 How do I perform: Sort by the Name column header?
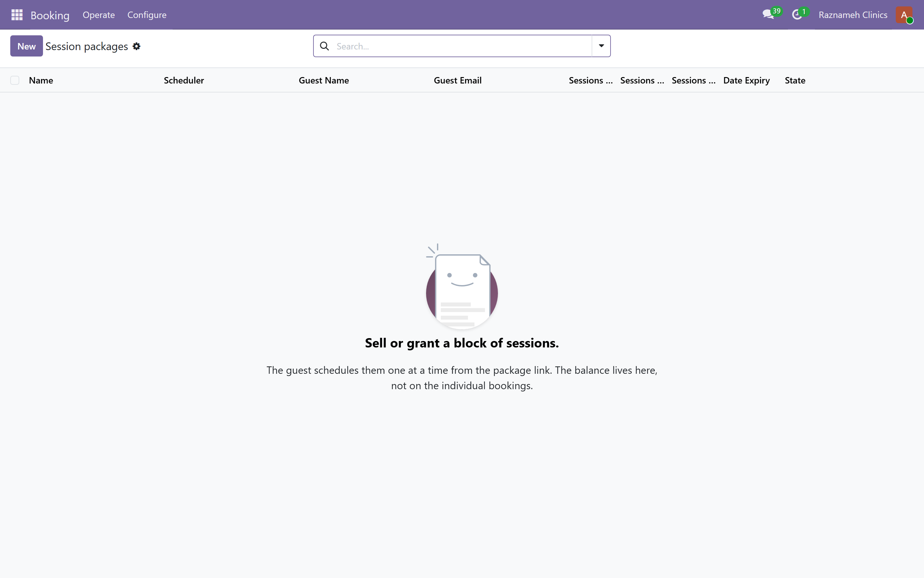click(41, 80)
